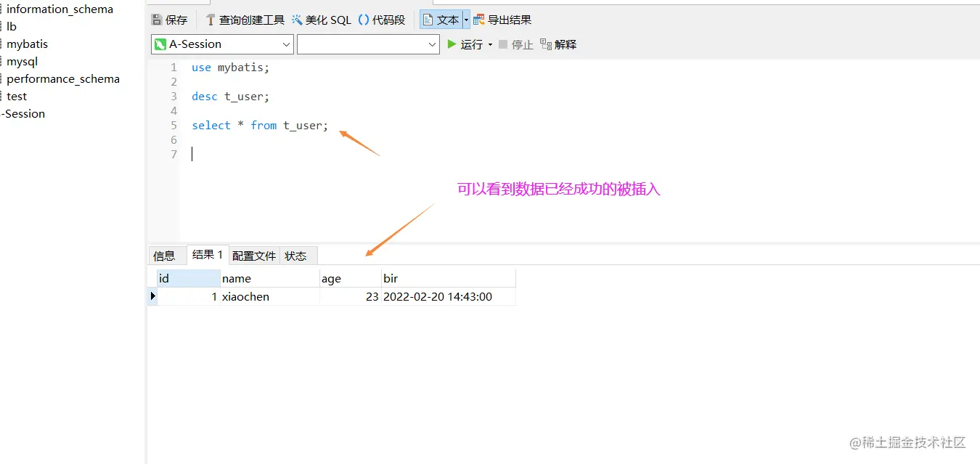Click the id column header

point(189,278)
